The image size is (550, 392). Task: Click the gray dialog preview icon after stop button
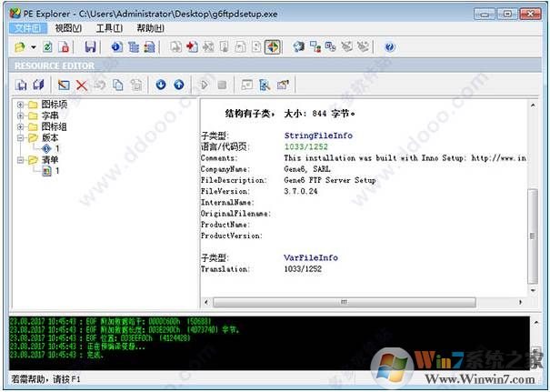[246, 85]
